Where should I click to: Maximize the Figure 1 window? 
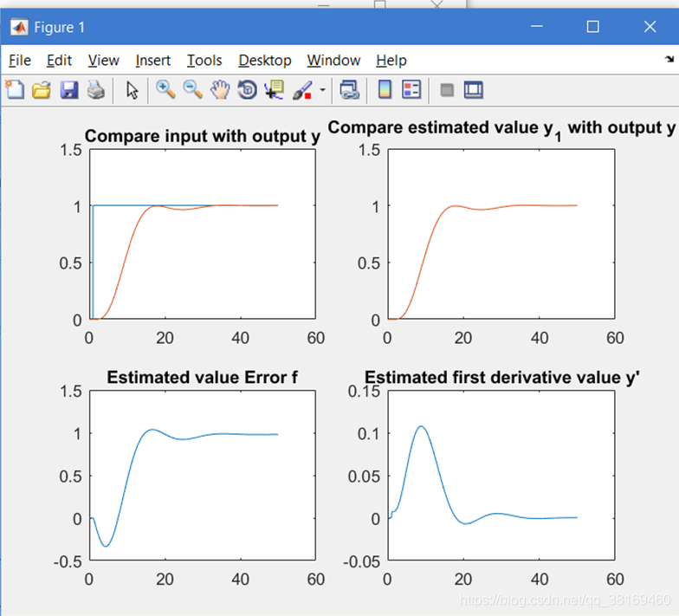coord(592,26)
